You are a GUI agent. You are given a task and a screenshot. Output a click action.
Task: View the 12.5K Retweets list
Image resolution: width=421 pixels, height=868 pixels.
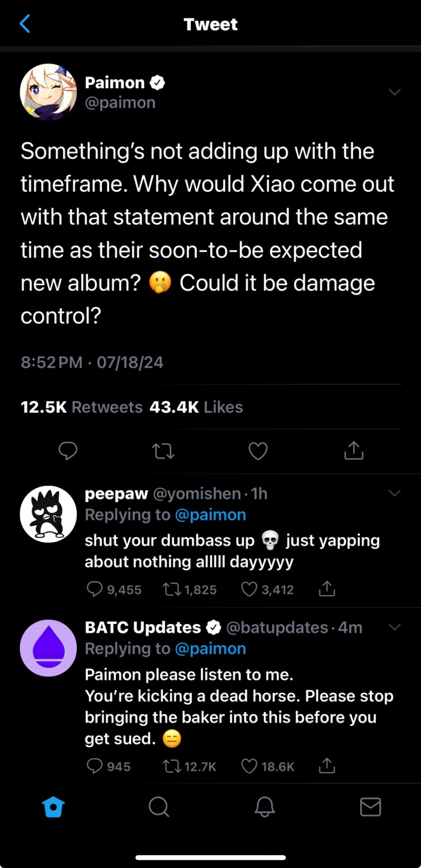(81, 407)
